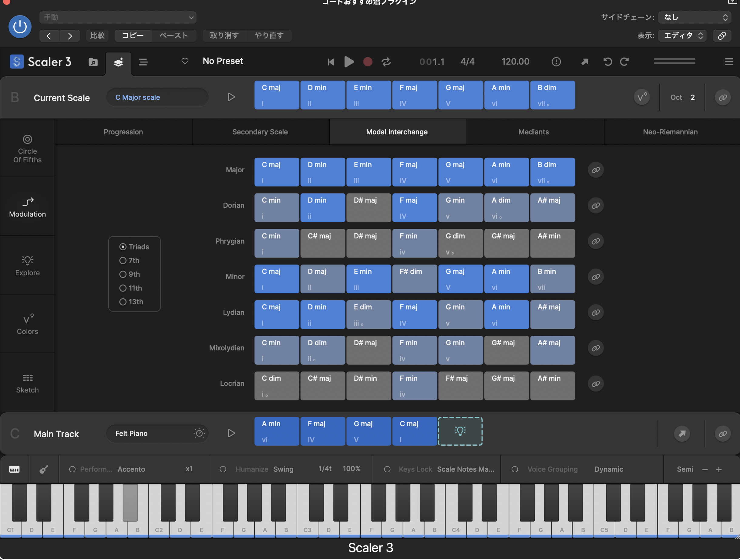This screenshot has height=560, width=740.
Task: Toggle the record button
Action: tap(368, 62)
